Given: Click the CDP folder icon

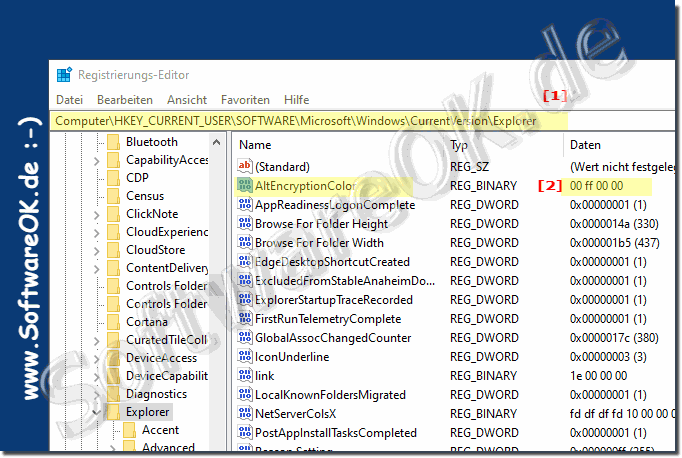Looking at the screenshot, I should coord(114,178).
